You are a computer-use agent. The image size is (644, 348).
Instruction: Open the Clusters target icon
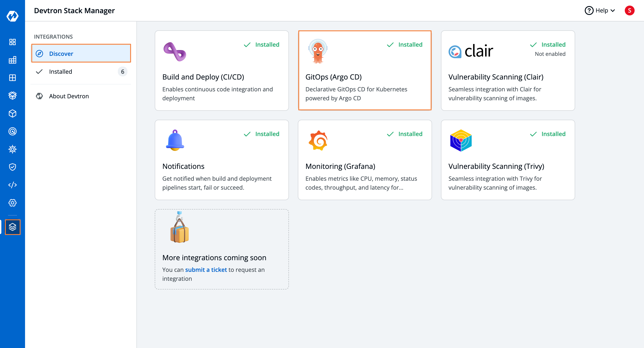[x=13, y=132]
